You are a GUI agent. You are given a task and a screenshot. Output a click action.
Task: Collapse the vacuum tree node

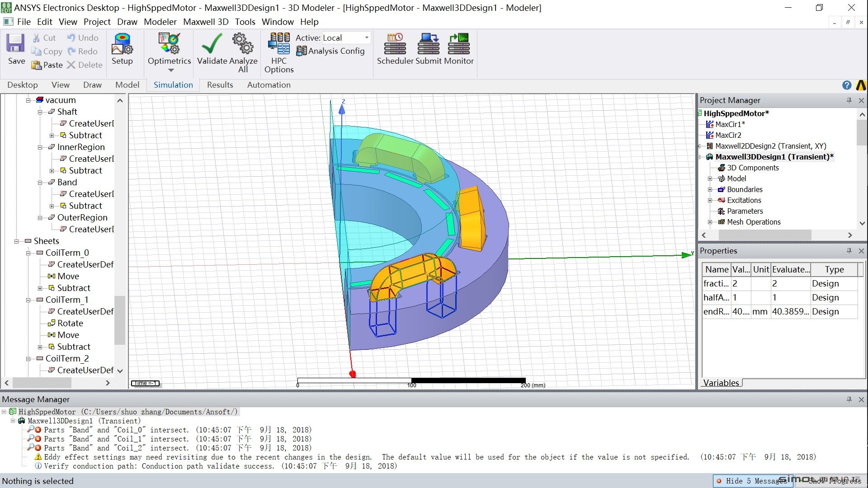pos(28,100)
